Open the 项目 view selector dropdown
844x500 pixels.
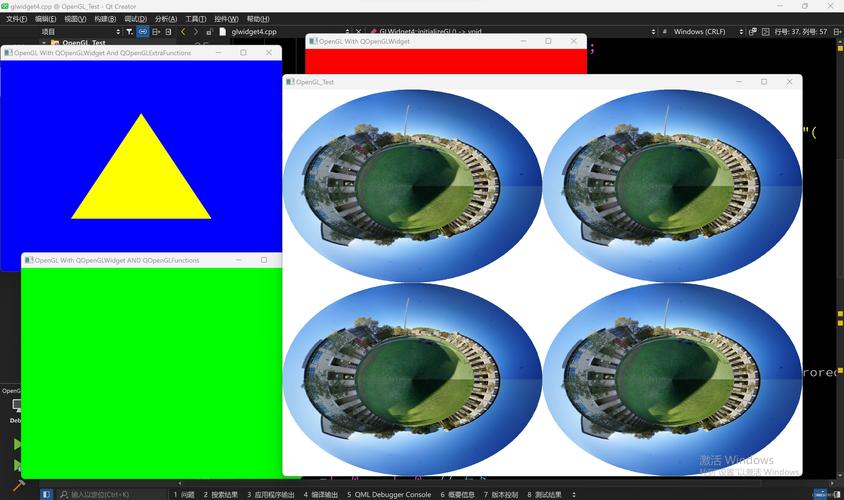point(81,32)
